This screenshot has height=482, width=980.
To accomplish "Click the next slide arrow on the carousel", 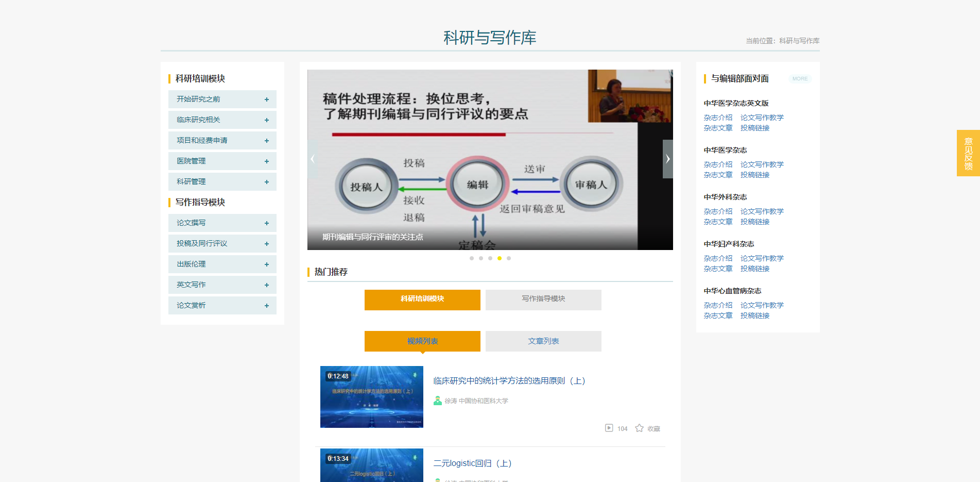I will (667, 159).
